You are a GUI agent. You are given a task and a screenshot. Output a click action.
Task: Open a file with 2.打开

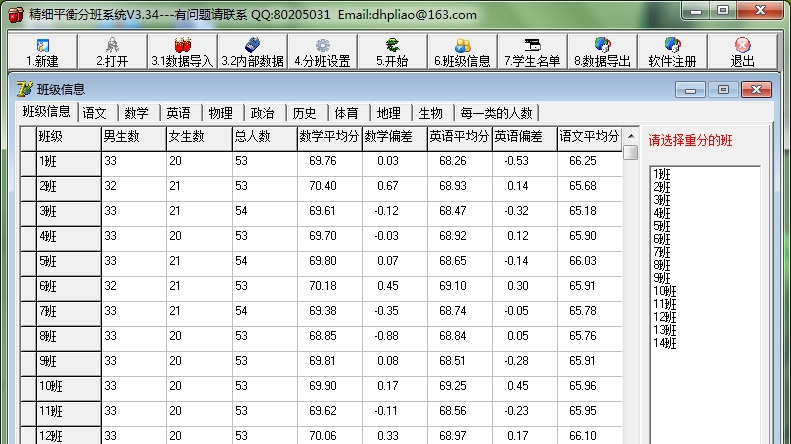click(112, 52)
